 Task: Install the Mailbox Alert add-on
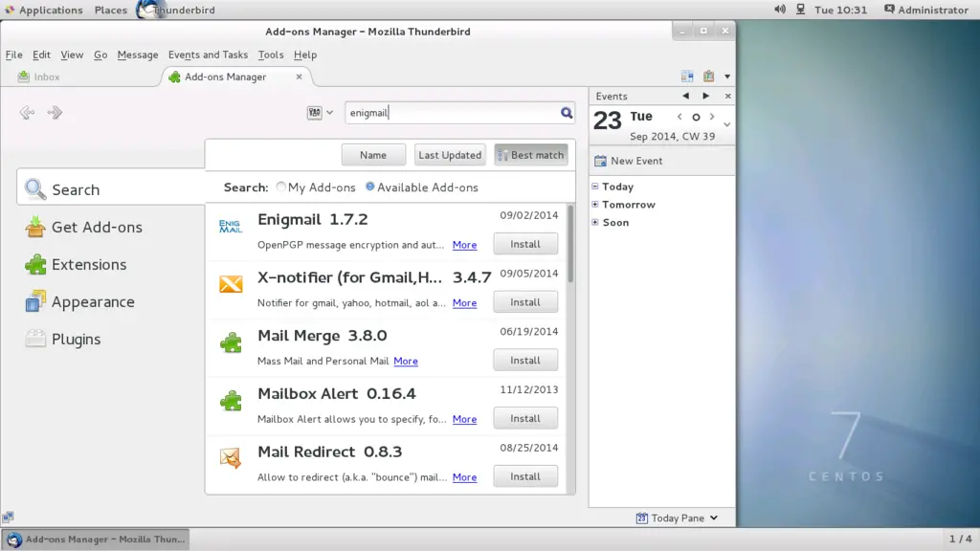pos(525,419)
